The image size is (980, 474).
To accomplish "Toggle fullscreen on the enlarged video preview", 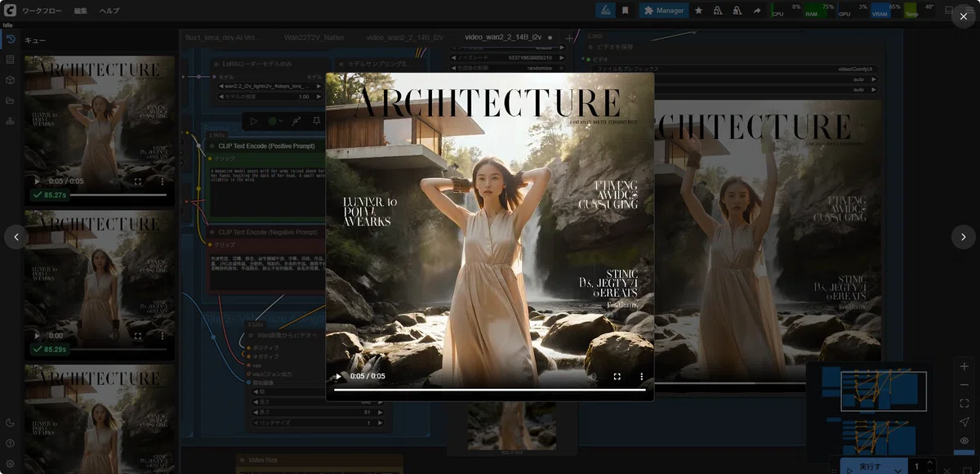I will [617, 376].
